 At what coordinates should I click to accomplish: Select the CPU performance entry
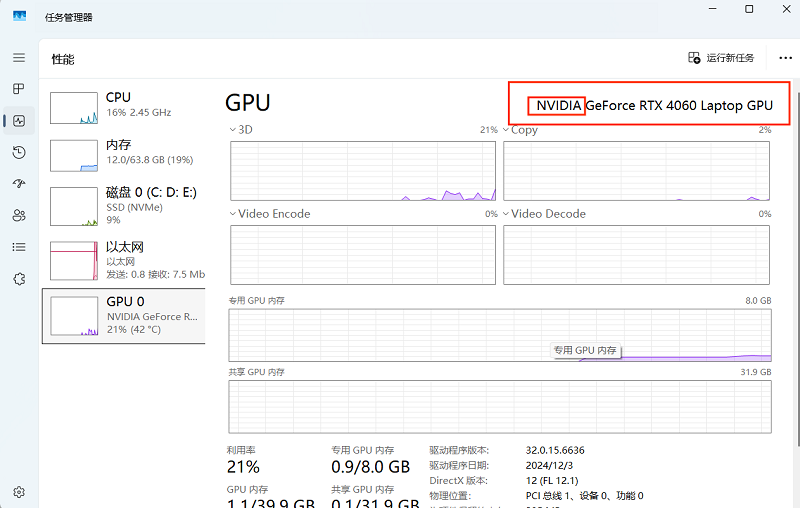124,107
